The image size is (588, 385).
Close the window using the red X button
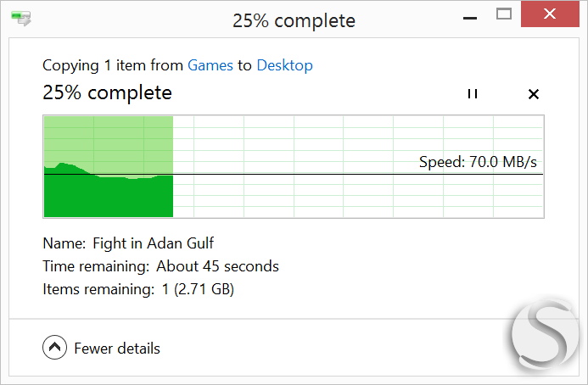point(550,14)
